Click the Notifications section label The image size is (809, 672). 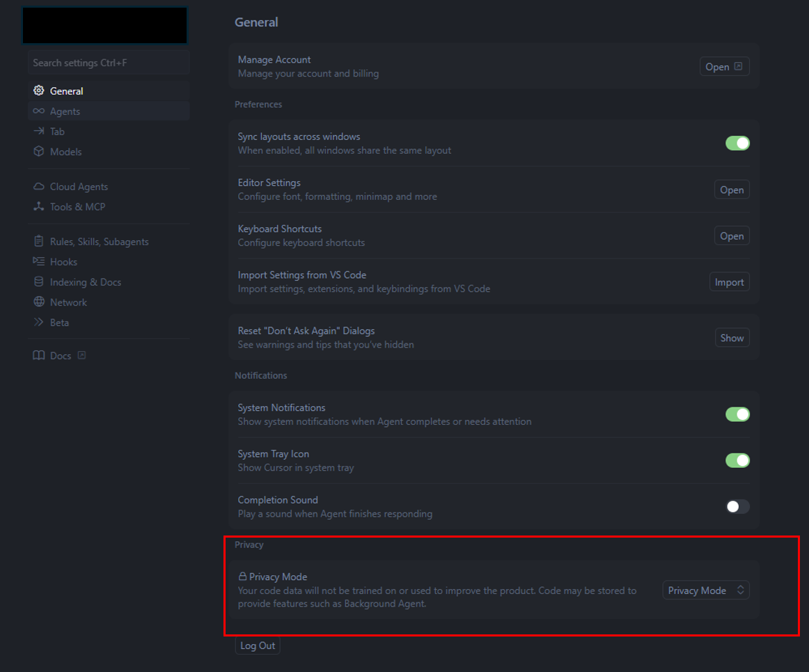tap(260, 375)
